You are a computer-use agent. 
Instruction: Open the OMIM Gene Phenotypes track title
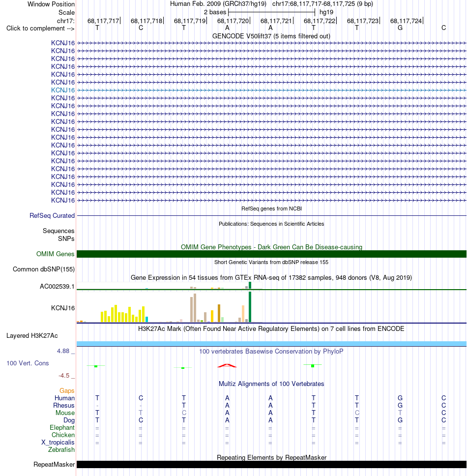271,247
